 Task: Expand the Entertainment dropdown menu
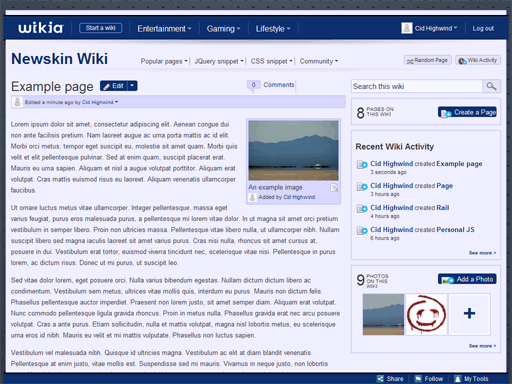pos(164,29)
